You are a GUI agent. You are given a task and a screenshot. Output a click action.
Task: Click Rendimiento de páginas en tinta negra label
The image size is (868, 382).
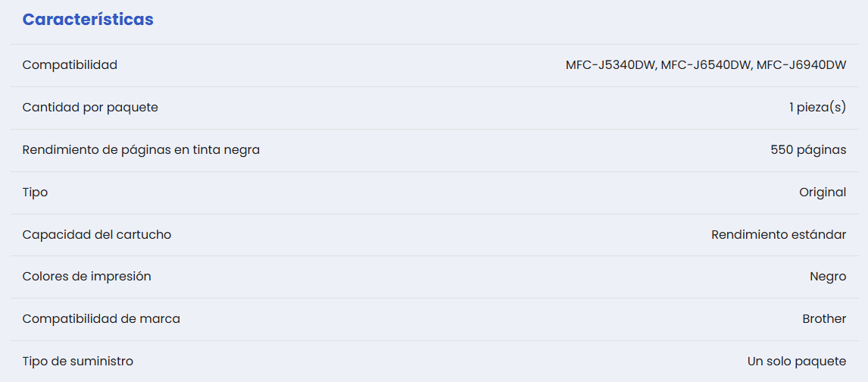(141, 150)
